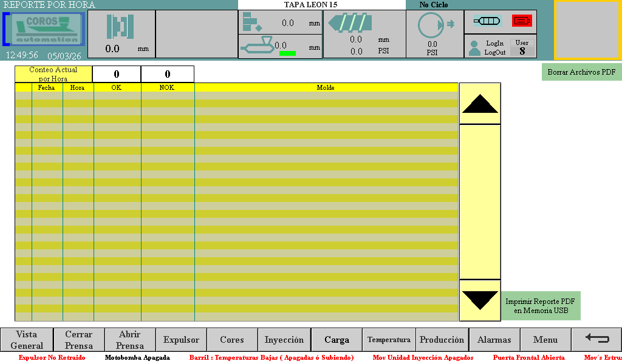Image resolution: width=622 pixels, height=364 pixels.
Task: Click the injection unit carriage icon
Action: click(257, 45)
